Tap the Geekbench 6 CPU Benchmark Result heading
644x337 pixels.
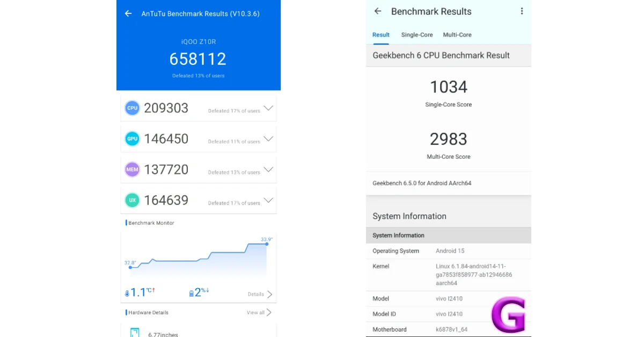[x=441, y=55]
